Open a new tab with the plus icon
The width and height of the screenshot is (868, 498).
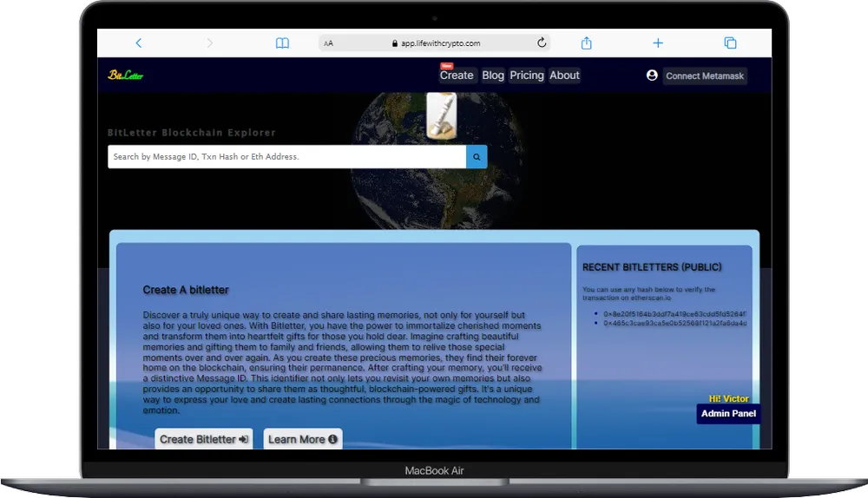pyautogui.click(x=658, y=43)
